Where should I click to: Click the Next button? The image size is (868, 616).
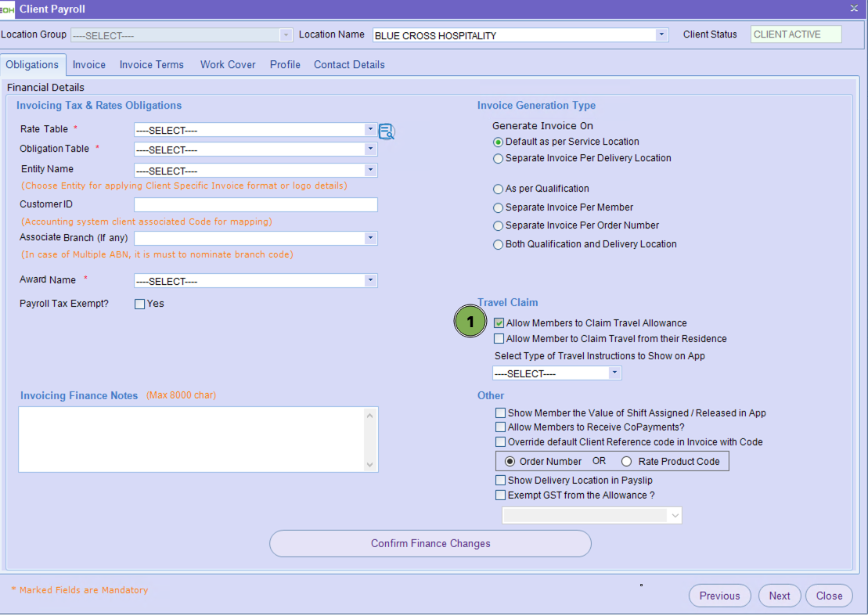click(779, 596)
